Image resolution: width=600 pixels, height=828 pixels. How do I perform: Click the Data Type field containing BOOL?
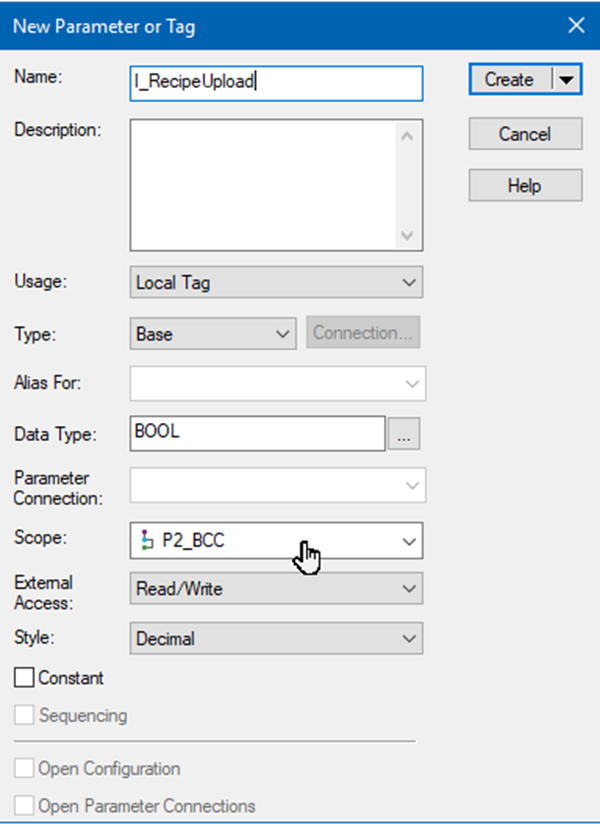[257, 433]
